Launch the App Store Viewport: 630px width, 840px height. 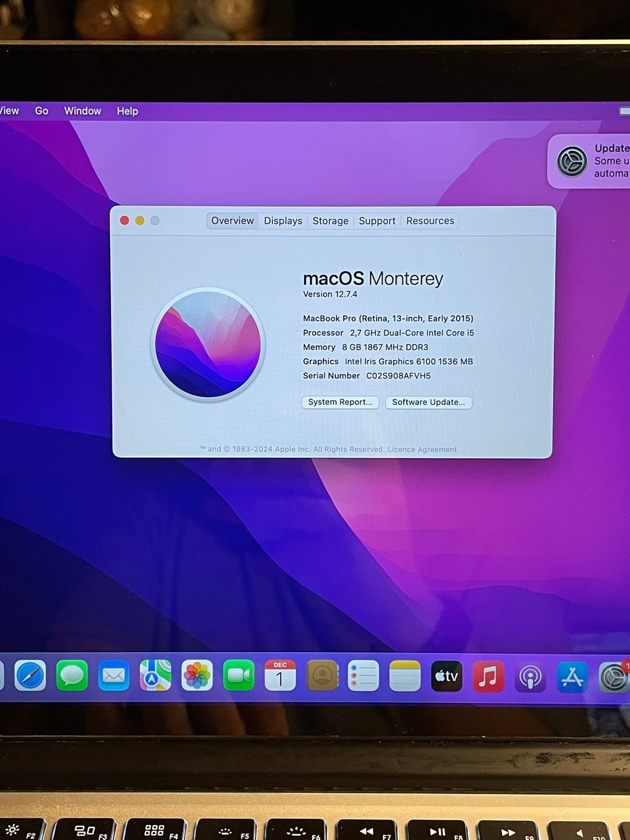click(x=572, y=677)
